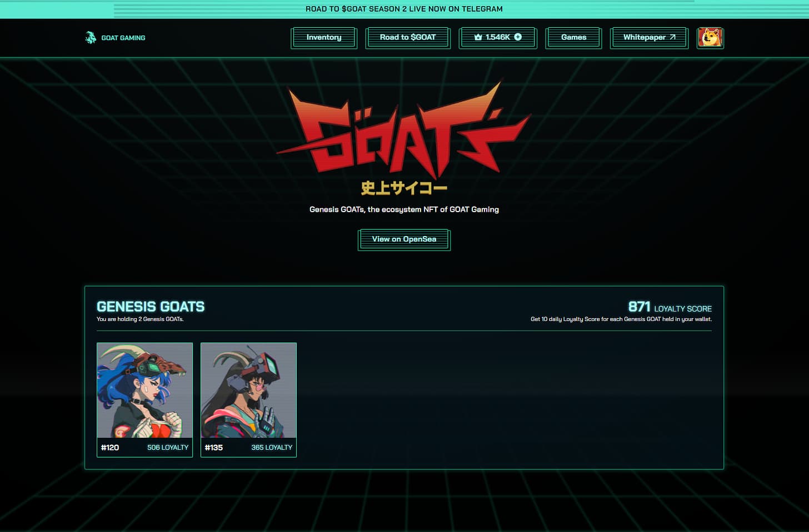Click the red GOATS logo banner
Viewport: 809px width, 532px height.
(404, 131)
